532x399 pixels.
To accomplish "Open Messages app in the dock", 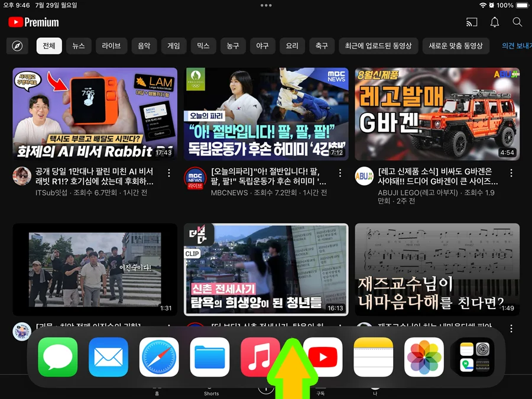I will click(x=58, y=357).
